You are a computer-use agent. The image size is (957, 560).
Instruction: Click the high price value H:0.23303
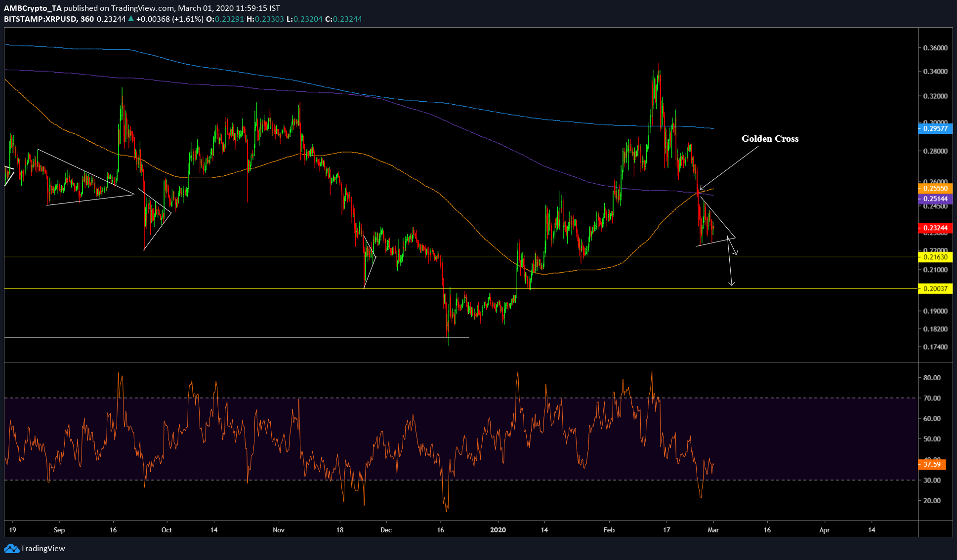click(265, 19)
